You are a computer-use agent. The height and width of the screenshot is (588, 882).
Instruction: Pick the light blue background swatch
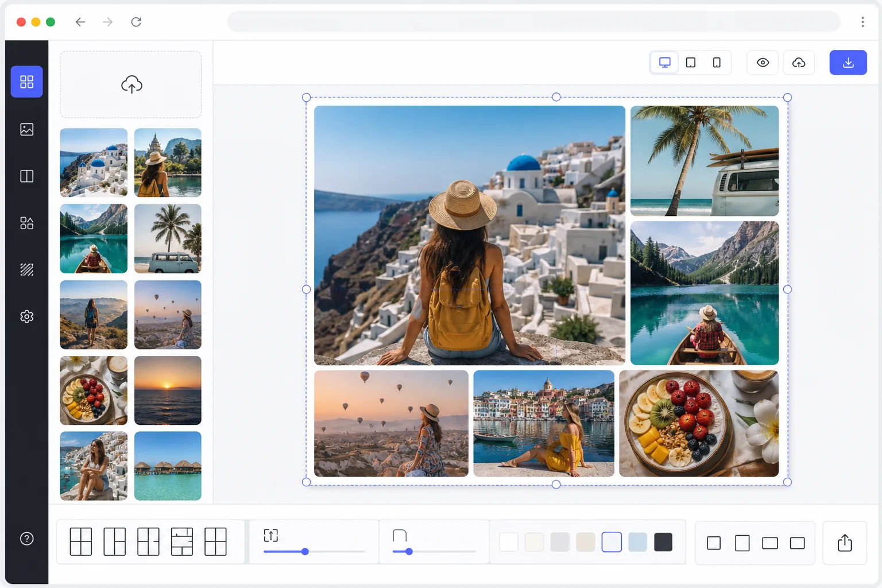637,542
